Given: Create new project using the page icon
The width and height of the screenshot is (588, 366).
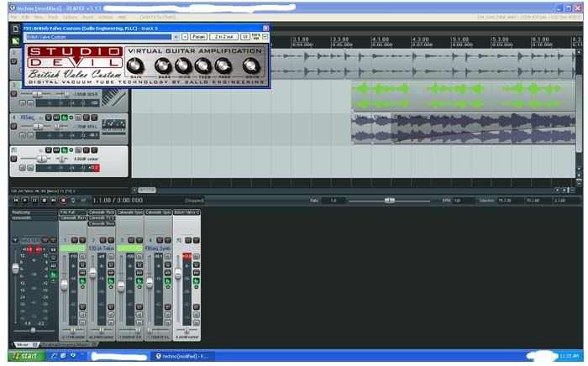Looking at the screenshot, I should pos(15,29).
